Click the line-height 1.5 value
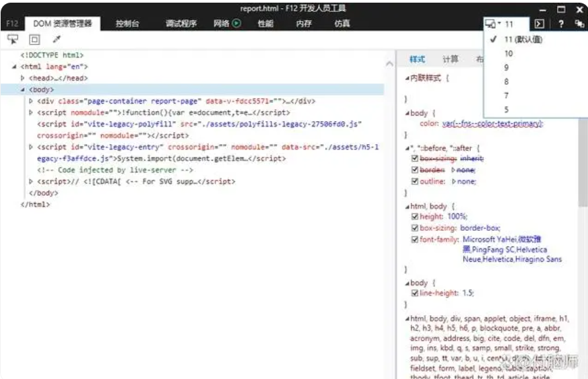Viewport: 588px width, 379px height. [x=468, y=293]
